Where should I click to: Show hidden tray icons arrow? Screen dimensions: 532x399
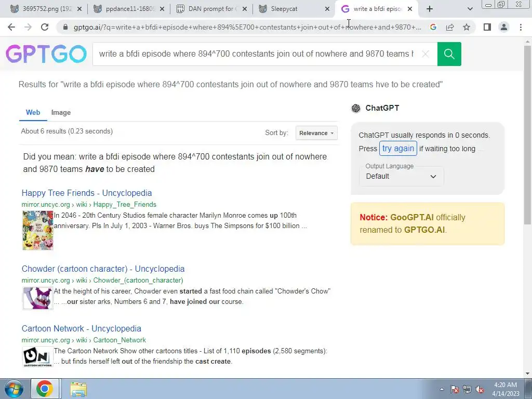click(442, 389)
